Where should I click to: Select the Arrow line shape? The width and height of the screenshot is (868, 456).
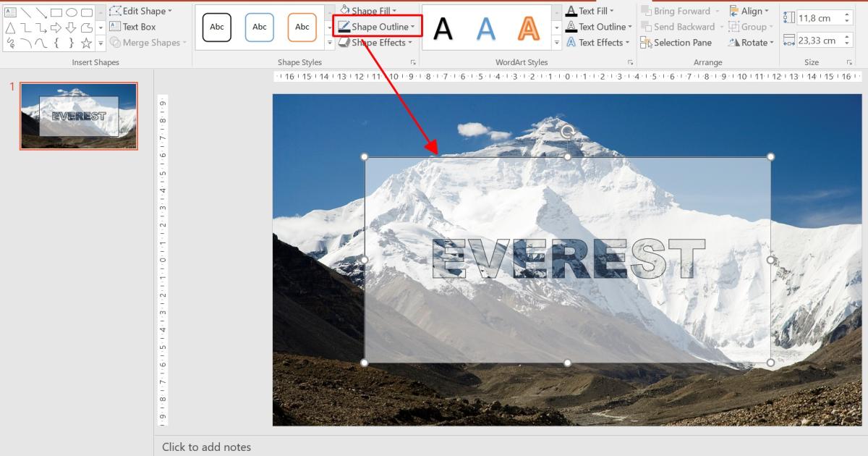(41, 12)
